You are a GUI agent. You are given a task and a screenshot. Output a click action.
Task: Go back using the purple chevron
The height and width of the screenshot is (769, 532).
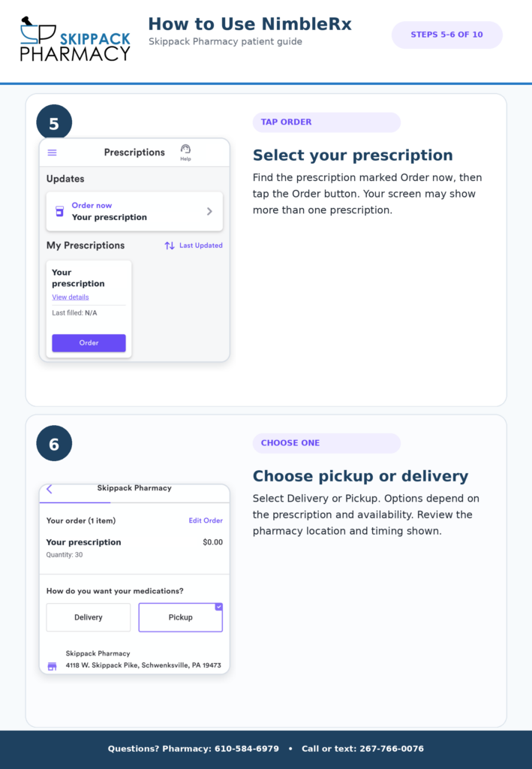pos(50,489)
